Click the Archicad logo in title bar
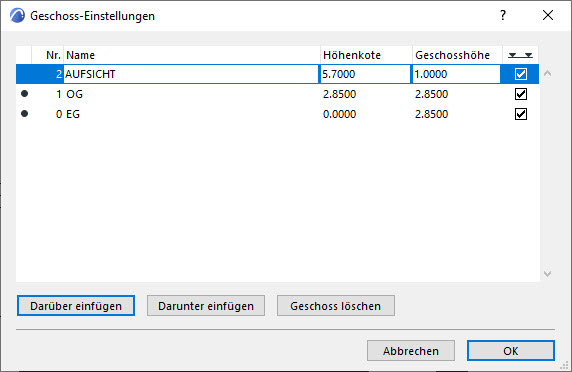The width and height of the screenshot is (572, 372). (x=17, y=16)
